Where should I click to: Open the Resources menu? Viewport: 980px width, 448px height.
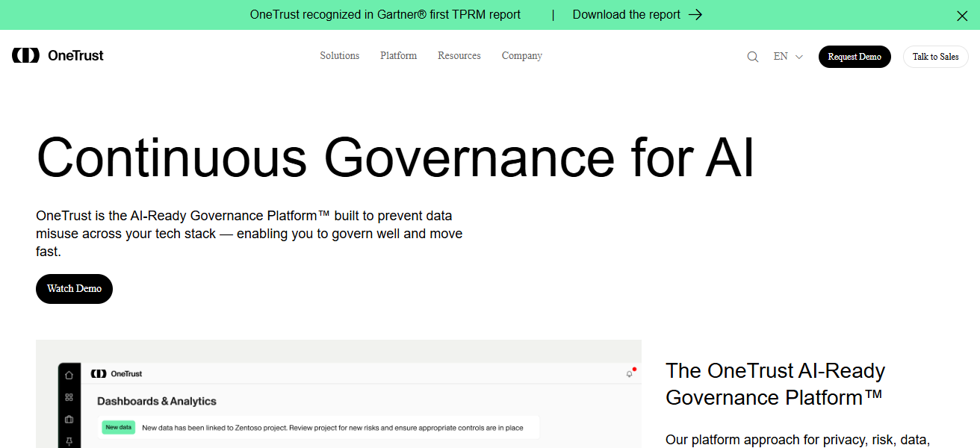(459, 56)
